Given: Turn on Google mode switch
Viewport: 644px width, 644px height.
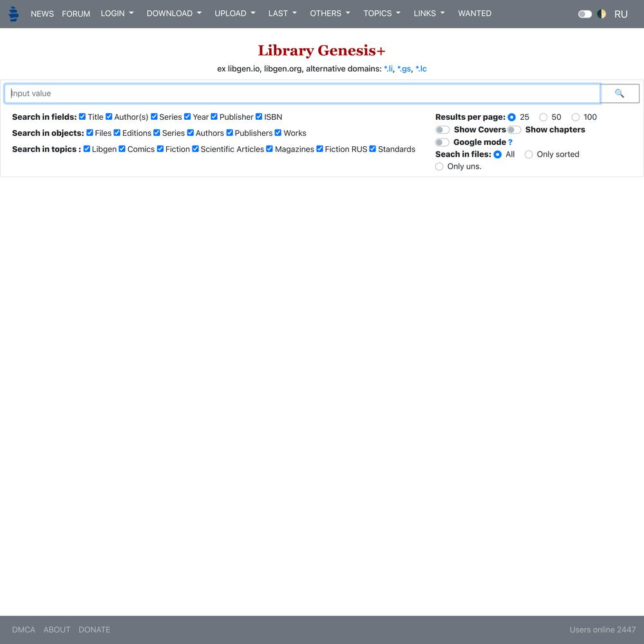Looking at the screenshot, I should [442, 142].
